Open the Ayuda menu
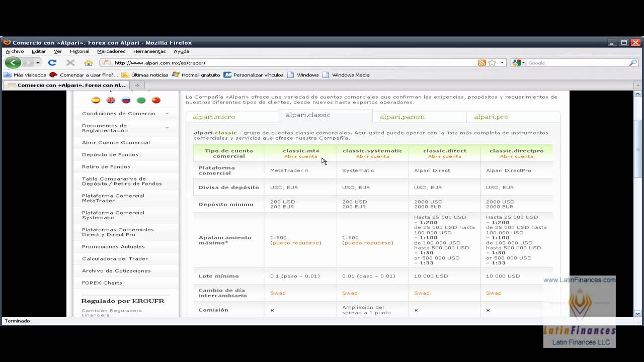 click(x=182, y=51)
